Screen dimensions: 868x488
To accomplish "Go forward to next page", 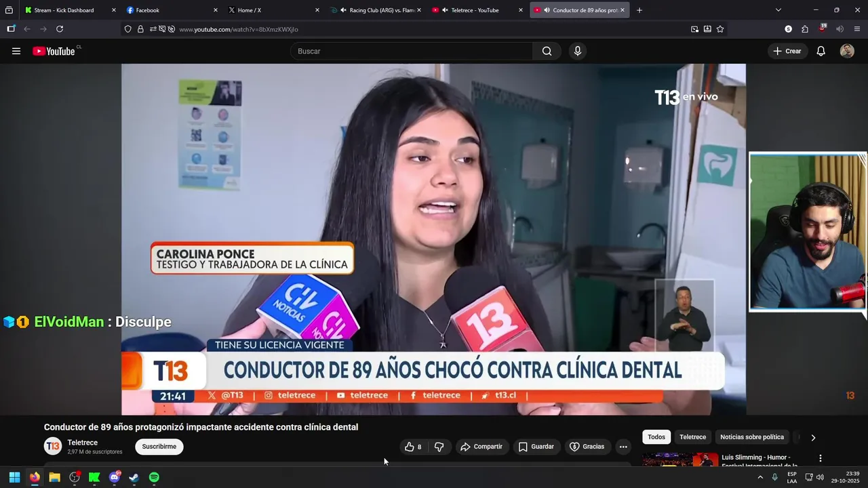I will (x=43, y=29).
